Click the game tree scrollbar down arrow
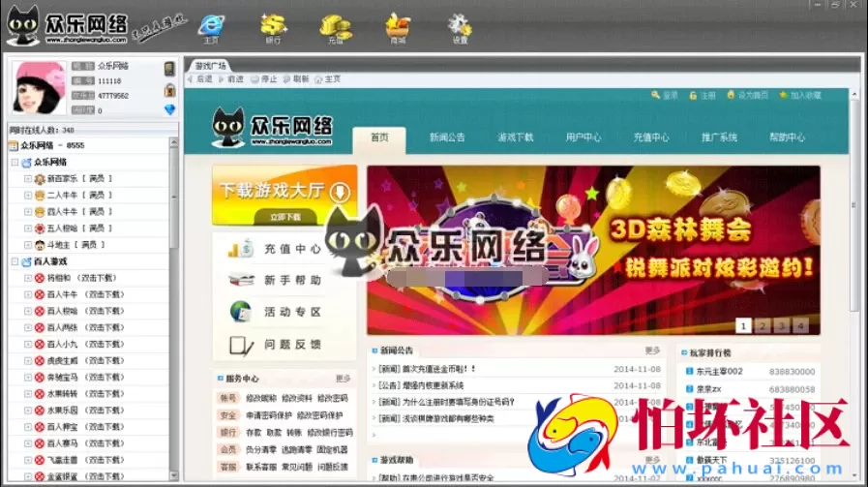Screen dimensions: 868x487 tap(174, 475)
